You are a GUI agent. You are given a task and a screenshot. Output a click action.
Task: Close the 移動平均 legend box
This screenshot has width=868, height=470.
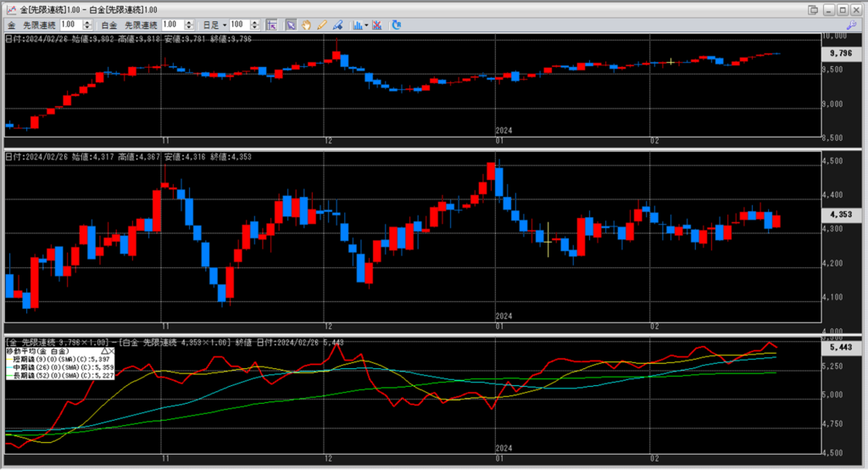pos(113,350)
